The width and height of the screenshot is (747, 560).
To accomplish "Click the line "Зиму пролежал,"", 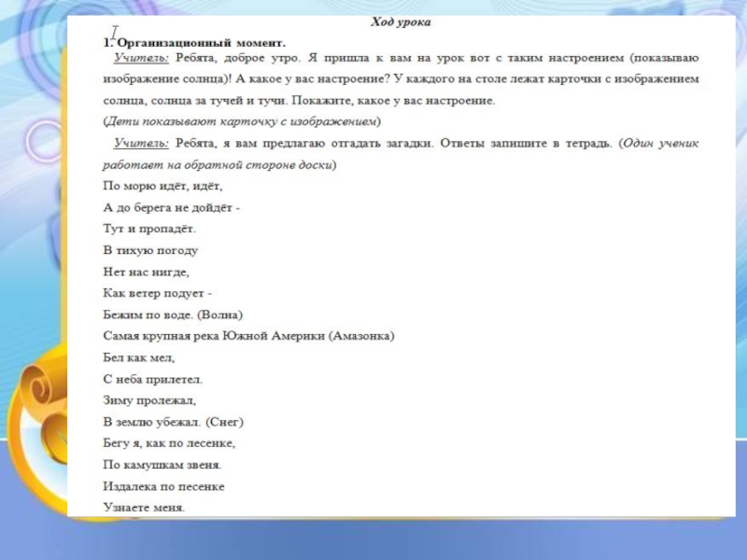I will click(x=149, y=400).
